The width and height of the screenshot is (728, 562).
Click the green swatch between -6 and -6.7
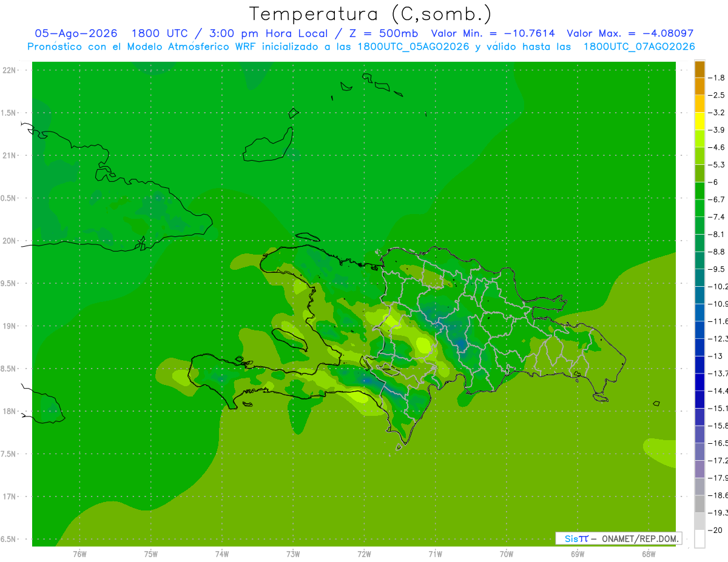click(x=699, y=191)
